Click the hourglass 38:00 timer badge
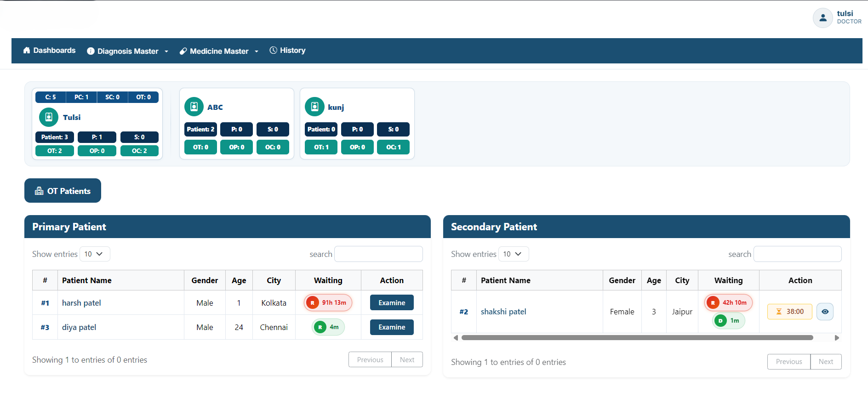The width and height of the screenshot is (868, 404). pos(789,312)
